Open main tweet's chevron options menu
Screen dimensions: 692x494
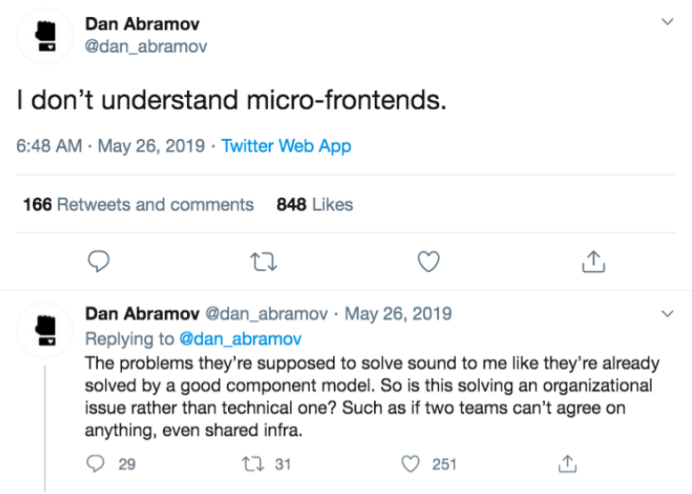(x=668, y=21)
